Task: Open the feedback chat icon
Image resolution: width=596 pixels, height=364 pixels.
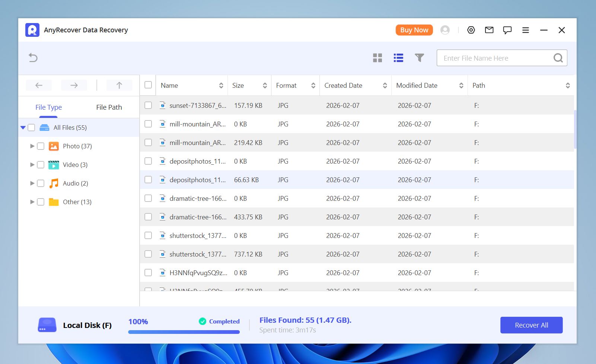Action: pyautogui.click(x=507, y=30)
